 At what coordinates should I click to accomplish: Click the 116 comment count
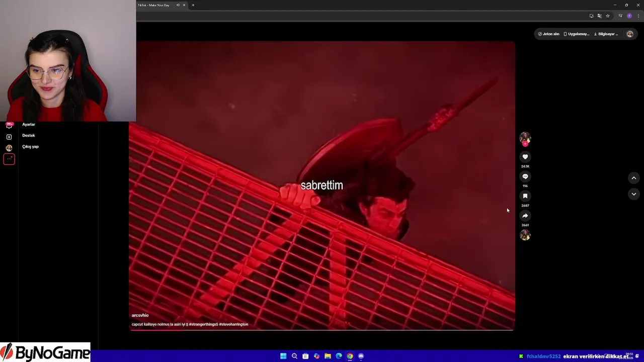point(525,186)
